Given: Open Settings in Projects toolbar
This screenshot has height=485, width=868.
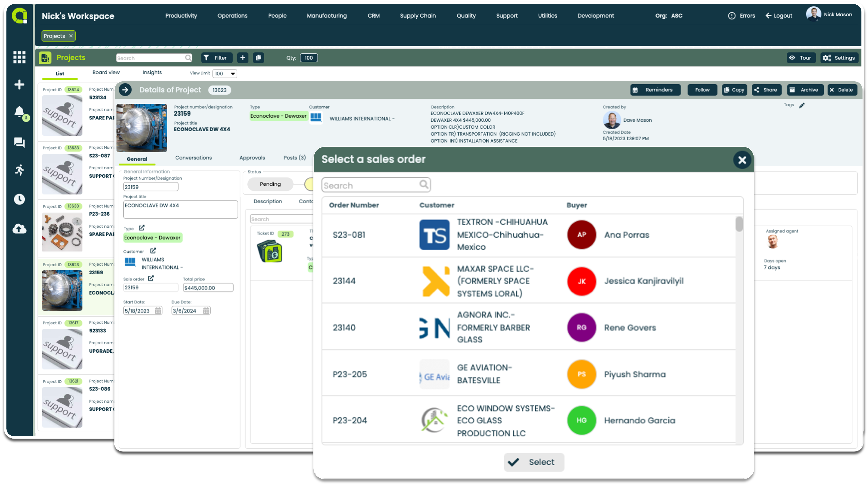Looking at the screenshot, I should coord(839,58).
